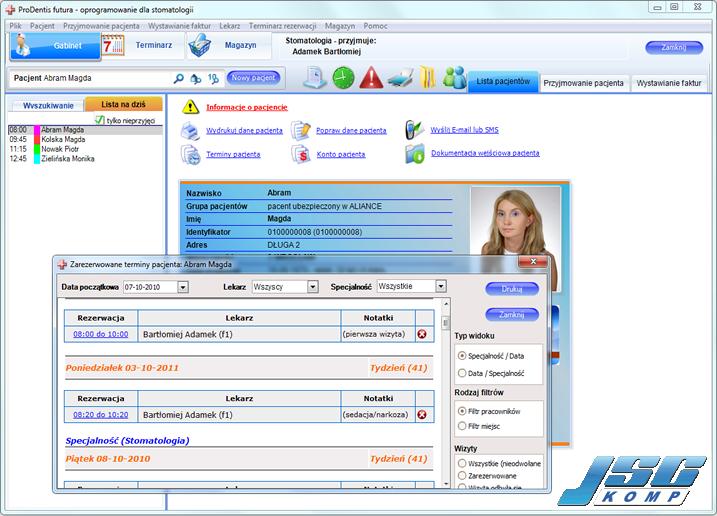Select 'Zarezerwowane' visits option
This screenshot has width=717, height=516.
click(462, 476)
